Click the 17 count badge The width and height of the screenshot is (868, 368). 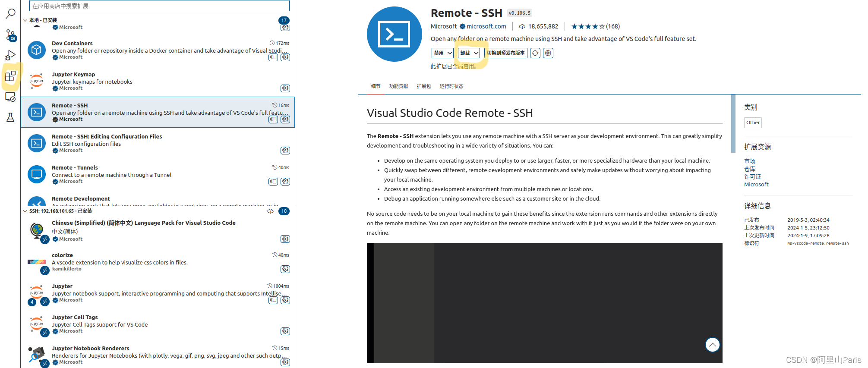pyautogui.click(x=284, y=20)
